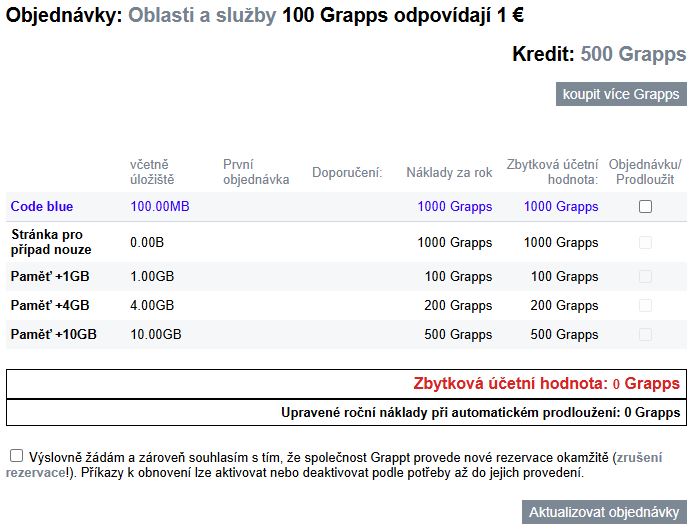Toggle the 'Paměť +10GB' row checkbox
The image size is (697, 531).
pos(645,334)
